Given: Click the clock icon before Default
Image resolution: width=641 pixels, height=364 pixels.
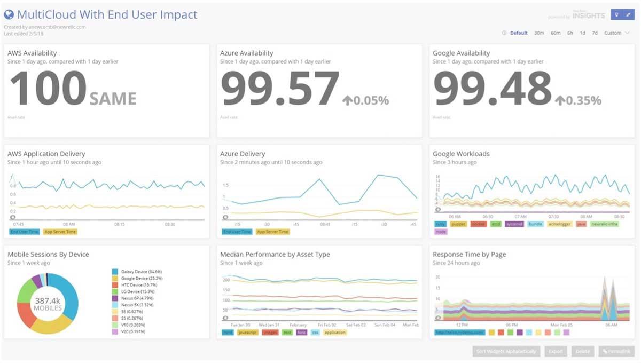Looking at the screenshot, I should pos(504,33).
